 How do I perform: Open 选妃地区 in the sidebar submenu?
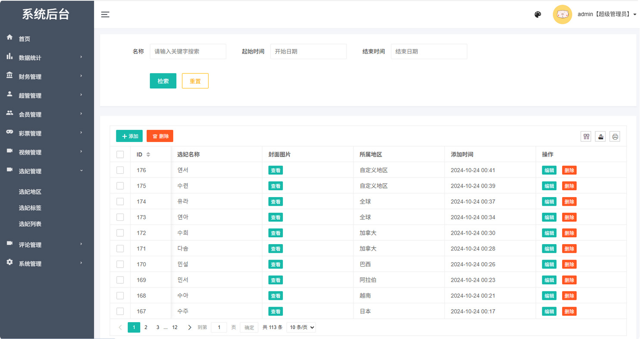tap(30, 192)
